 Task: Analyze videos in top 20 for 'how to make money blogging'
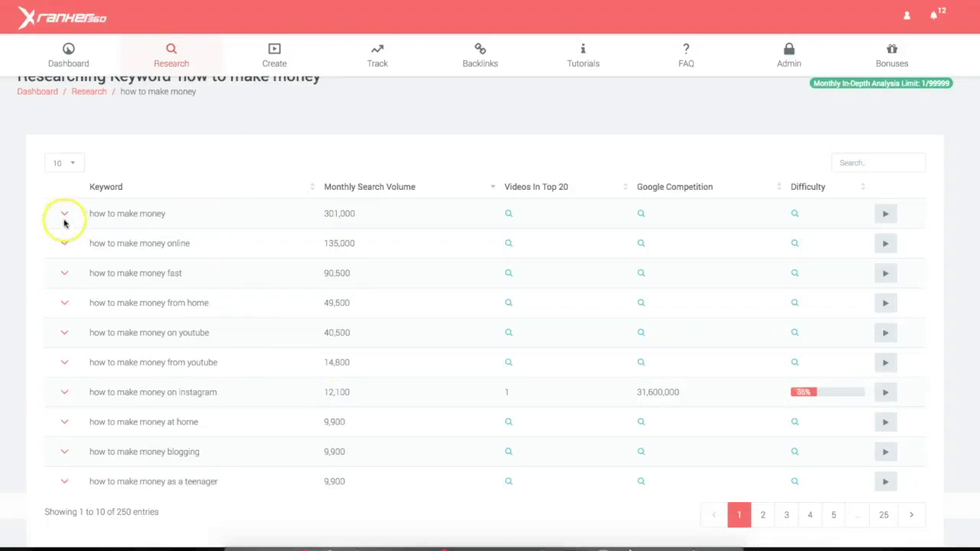tap(508, 452)
